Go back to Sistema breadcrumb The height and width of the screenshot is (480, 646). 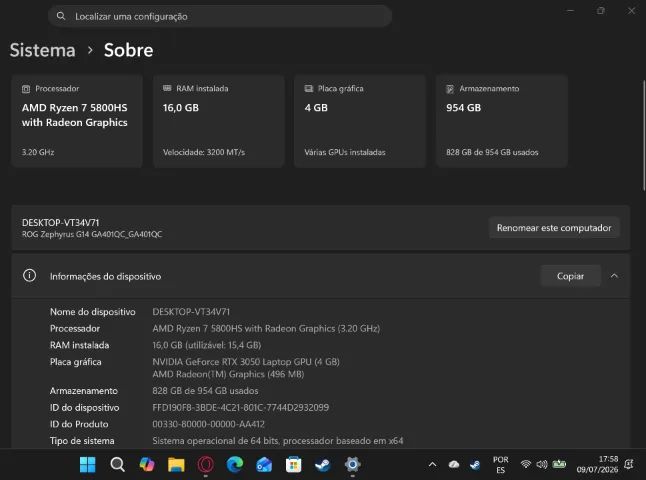click(x=42, y=50)
